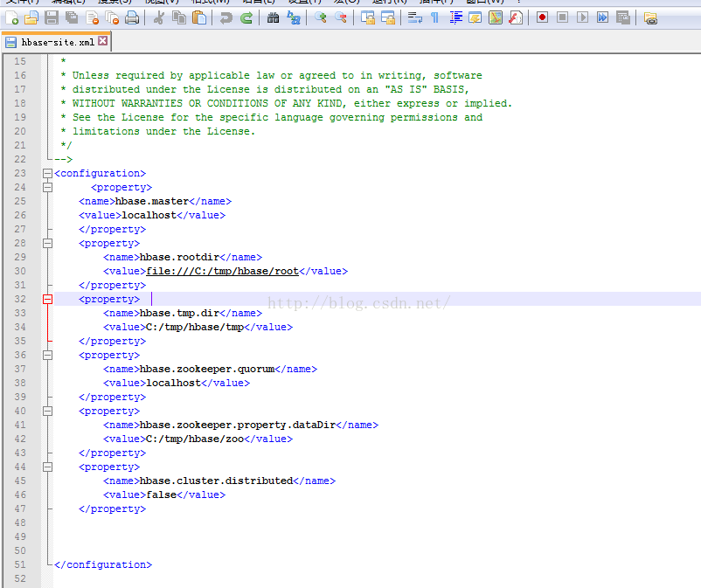Click the Open file folder icon
Viewport: 701px width, 588px height.
click(31, 17)
